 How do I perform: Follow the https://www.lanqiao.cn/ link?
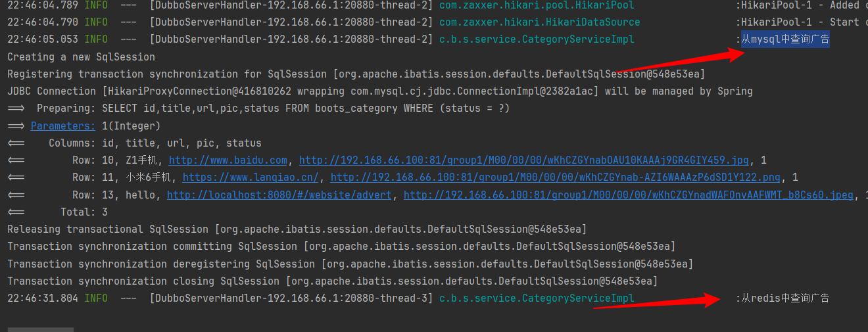point(251,178)
